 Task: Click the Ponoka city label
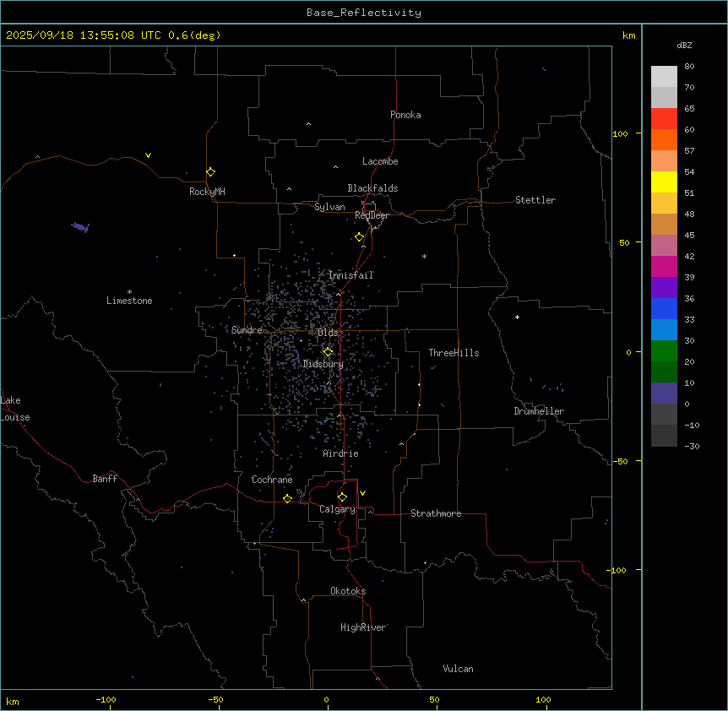click(x=405, y=115)
